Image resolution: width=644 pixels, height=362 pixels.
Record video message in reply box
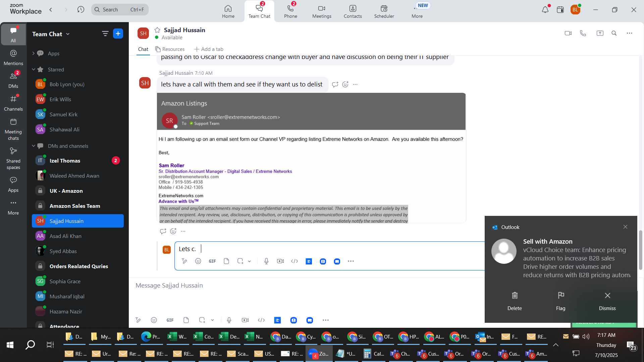280,261
